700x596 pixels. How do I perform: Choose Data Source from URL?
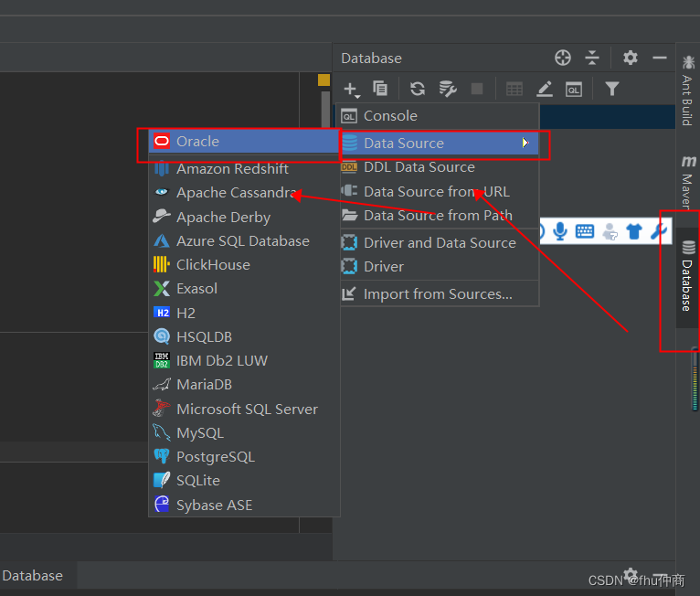tap(440, 192)
